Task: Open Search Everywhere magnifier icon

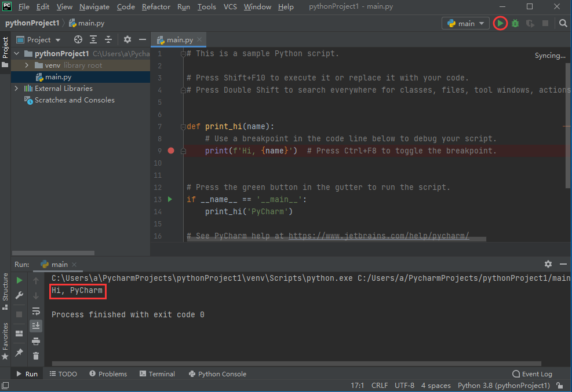Action: pyautogui.click(x=563, y=23)
